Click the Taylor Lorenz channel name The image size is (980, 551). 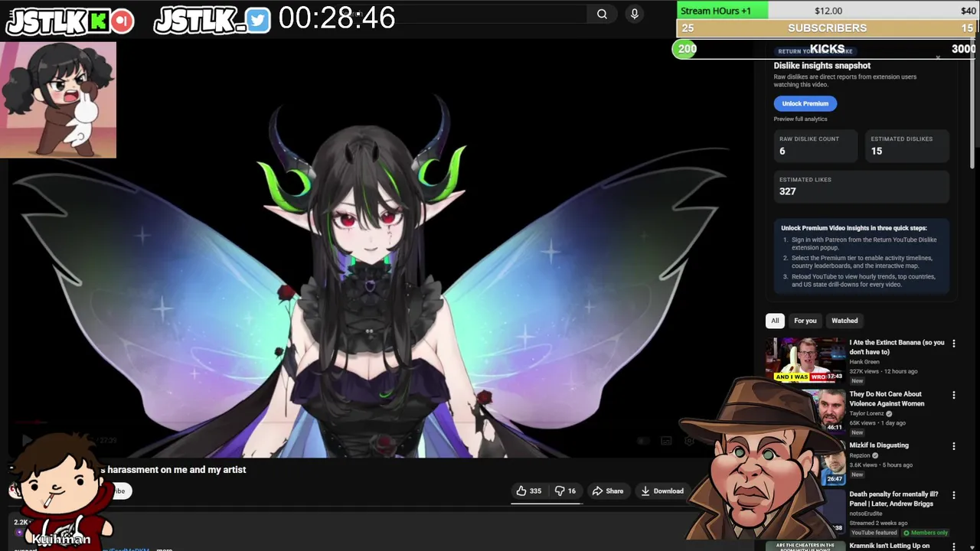[867, 413]
